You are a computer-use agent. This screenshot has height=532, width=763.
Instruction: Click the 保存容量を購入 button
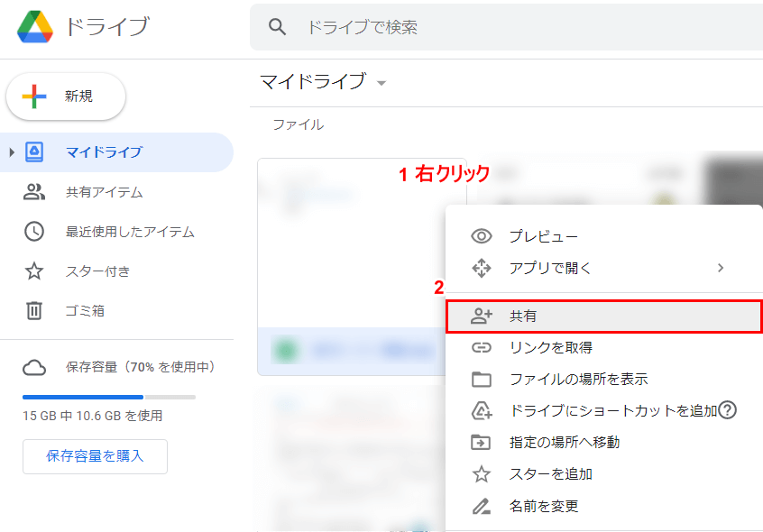[95, 456]
